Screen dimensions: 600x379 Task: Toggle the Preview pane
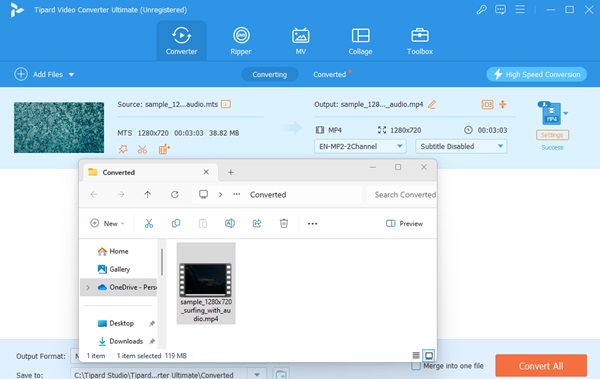coord(404,223)
